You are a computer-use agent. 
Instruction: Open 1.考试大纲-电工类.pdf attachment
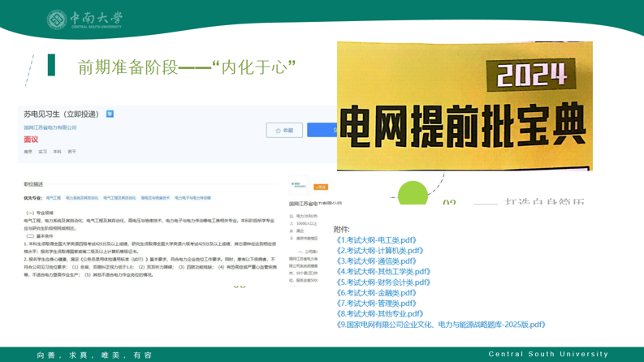[x=377, y=240]
